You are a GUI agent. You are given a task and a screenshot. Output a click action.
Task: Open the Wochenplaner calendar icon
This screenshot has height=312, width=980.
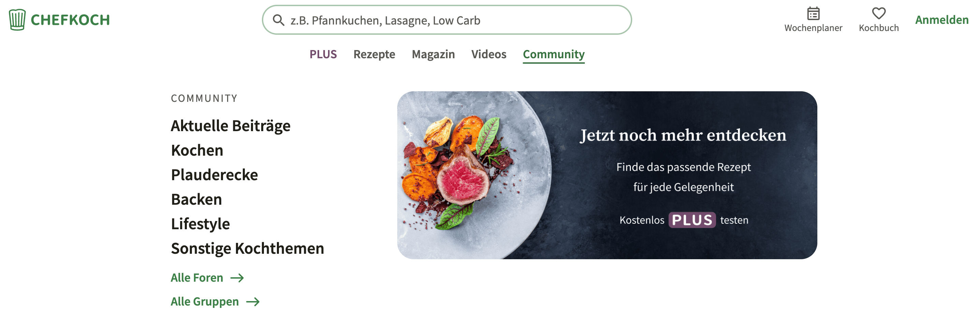[x=813, y=13]
